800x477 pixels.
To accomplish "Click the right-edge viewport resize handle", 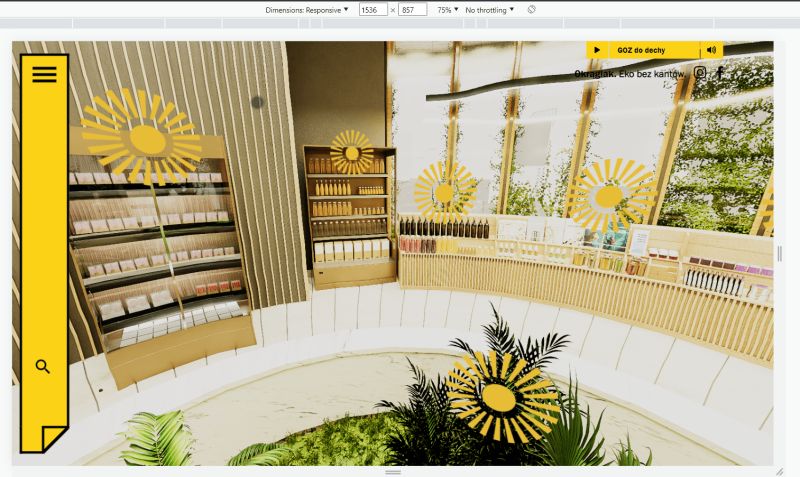I will [780, 254].
